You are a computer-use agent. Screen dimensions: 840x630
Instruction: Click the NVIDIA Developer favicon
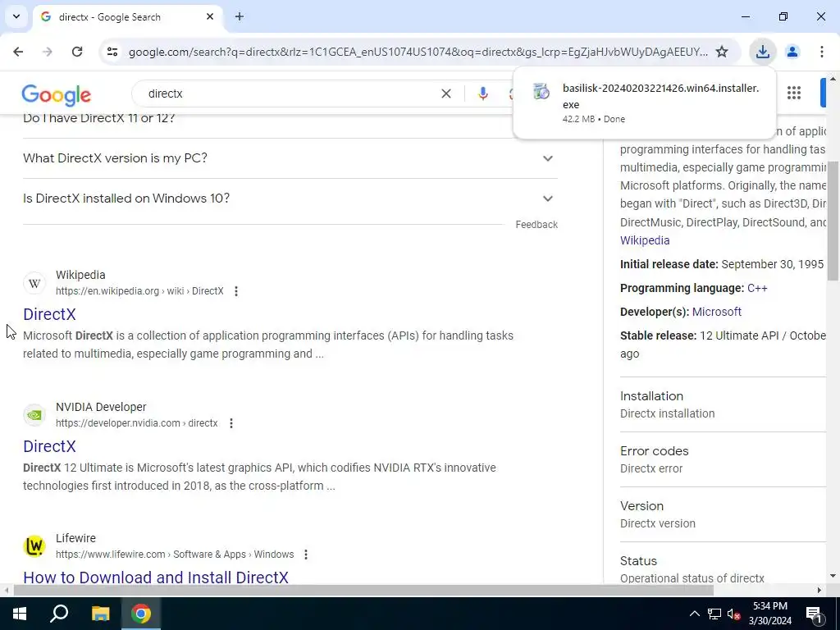tap(34, 414)
